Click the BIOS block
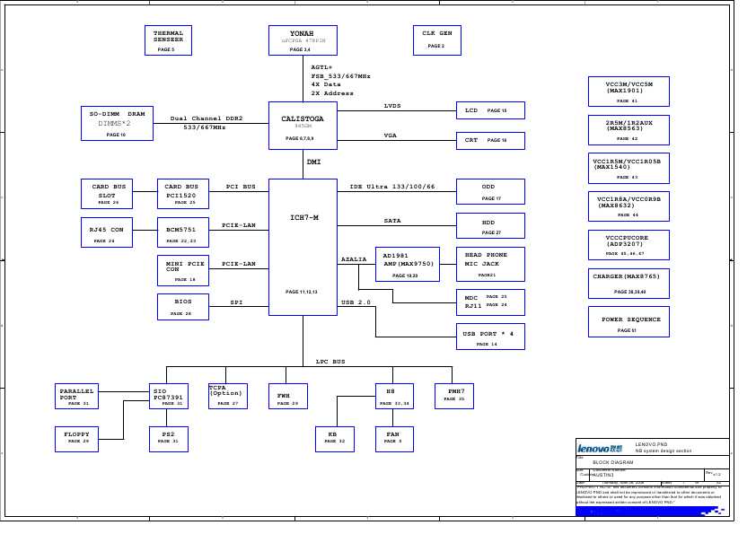The image size is (756, 534). (x=183, y=307)
